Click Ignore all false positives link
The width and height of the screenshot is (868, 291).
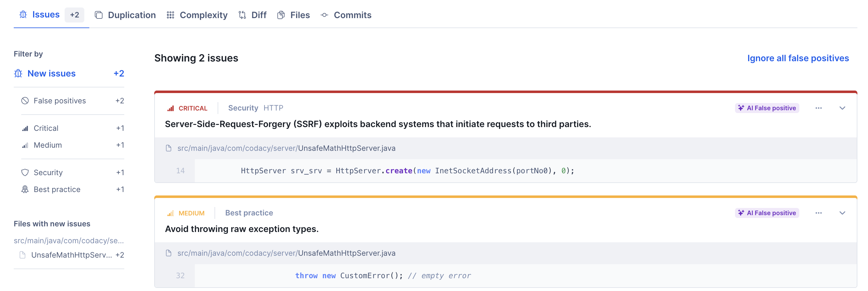[x=797, y=58]
